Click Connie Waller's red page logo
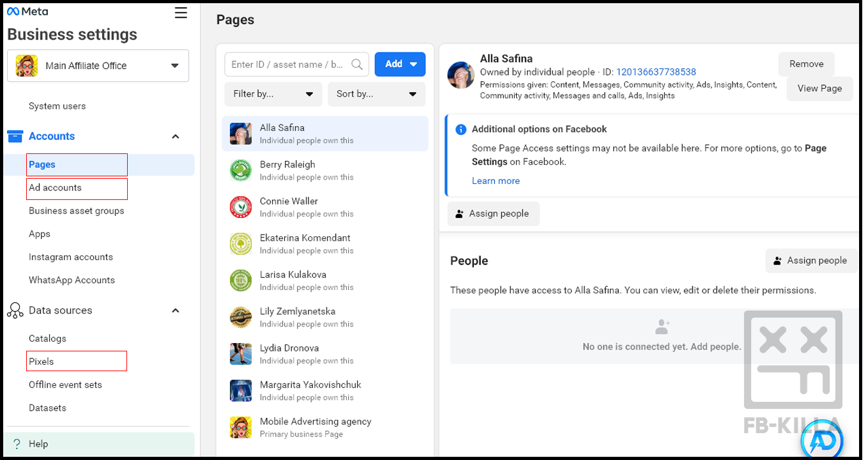Viewport: 868px width, 460px height. click(241, 207)
